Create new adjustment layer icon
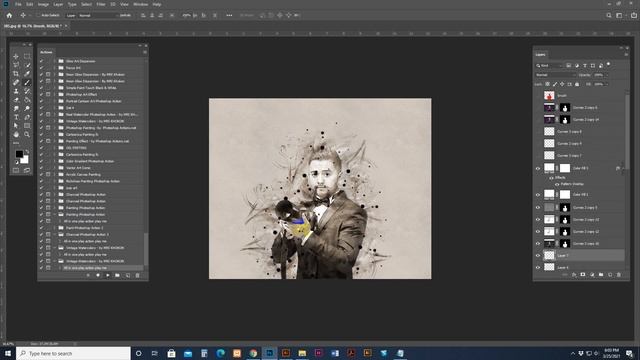This screenshot has height=360, width=640. [592, 275]
